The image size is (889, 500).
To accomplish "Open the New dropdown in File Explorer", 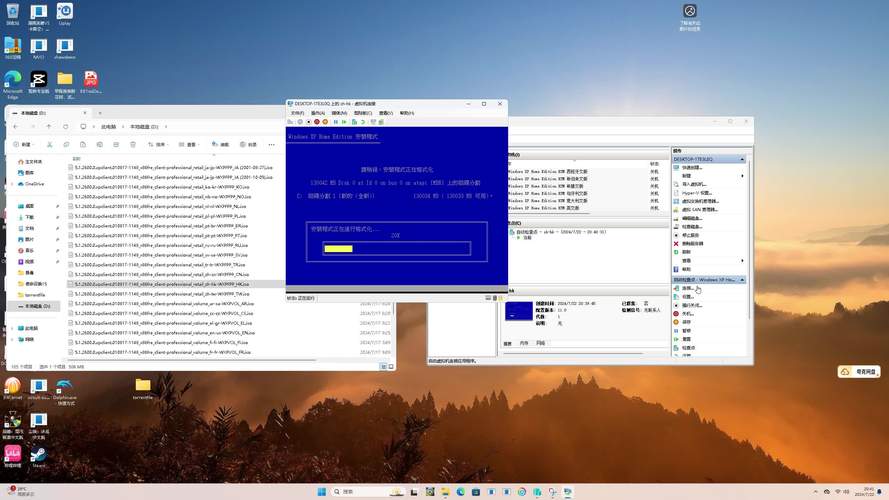I will click(23, 145).
